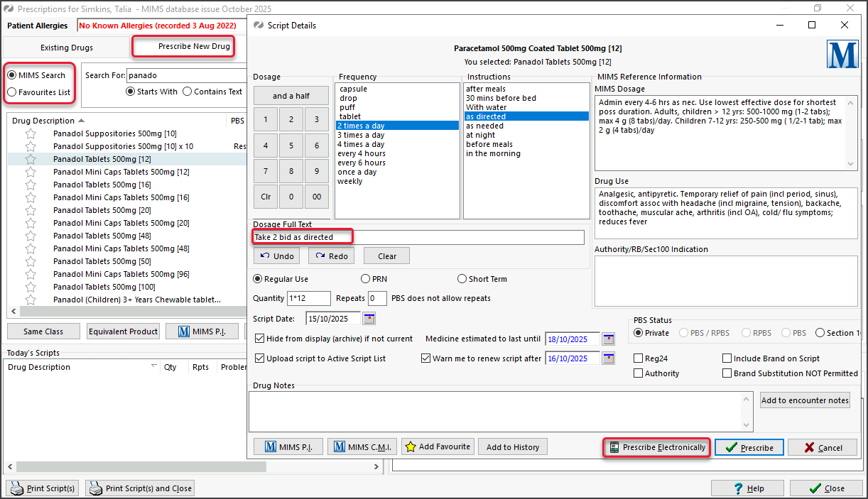This screenshot has height=499, width=868.
Task: Click favourite star beside Panadol Tablets 500mg [100]
Action: (31, 287)
